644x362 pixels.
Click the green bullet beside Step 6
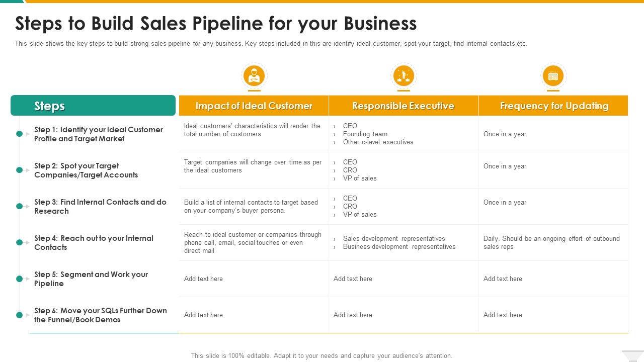[x=20, y=315]
